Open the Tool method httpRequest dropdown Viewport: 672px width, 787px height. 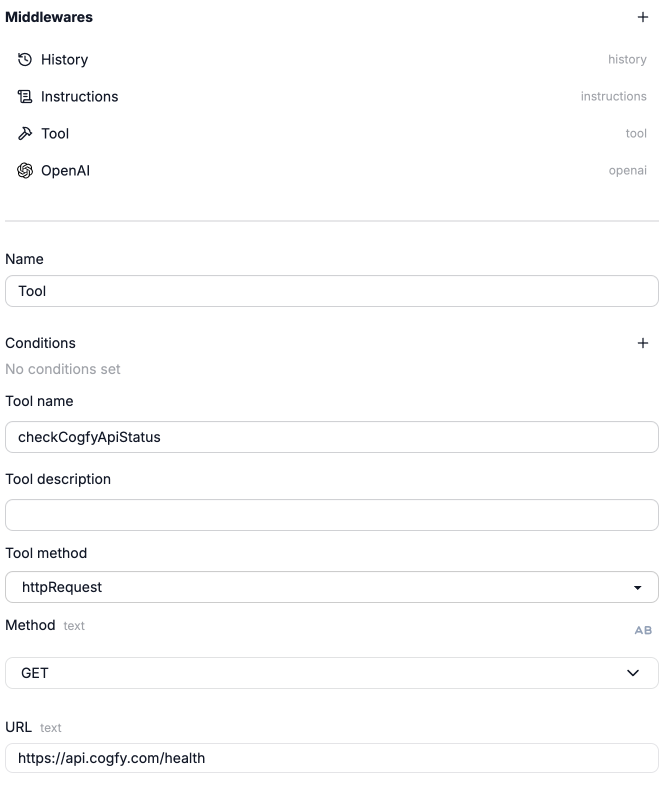click(332, 587)
